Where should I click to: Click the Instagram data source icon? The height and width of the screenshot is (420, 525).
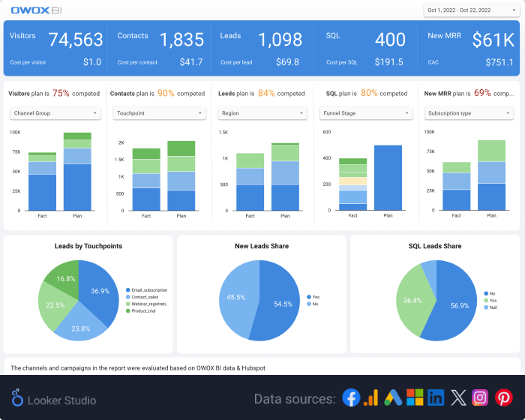point(480,397)
